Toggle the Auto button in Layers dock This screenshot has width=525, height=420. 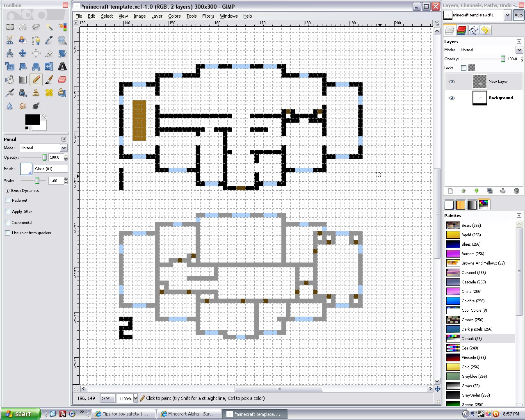pos(518,15)
